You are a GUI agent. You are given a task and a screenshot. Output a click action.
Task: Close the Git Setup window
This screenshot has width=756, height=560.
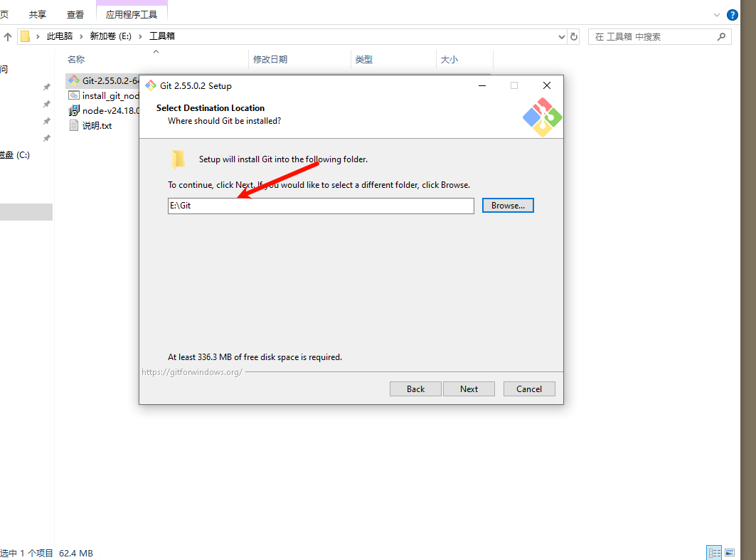click(547, 85)
